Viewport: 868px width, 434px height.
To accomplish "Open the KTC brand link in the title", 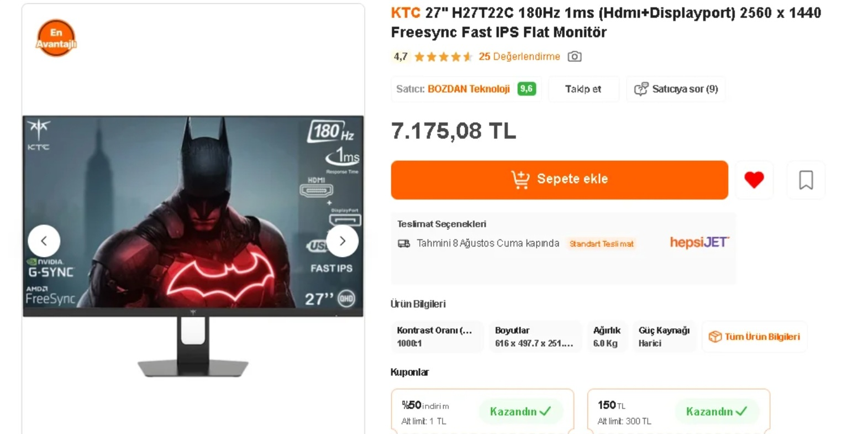I will (406, 13).
